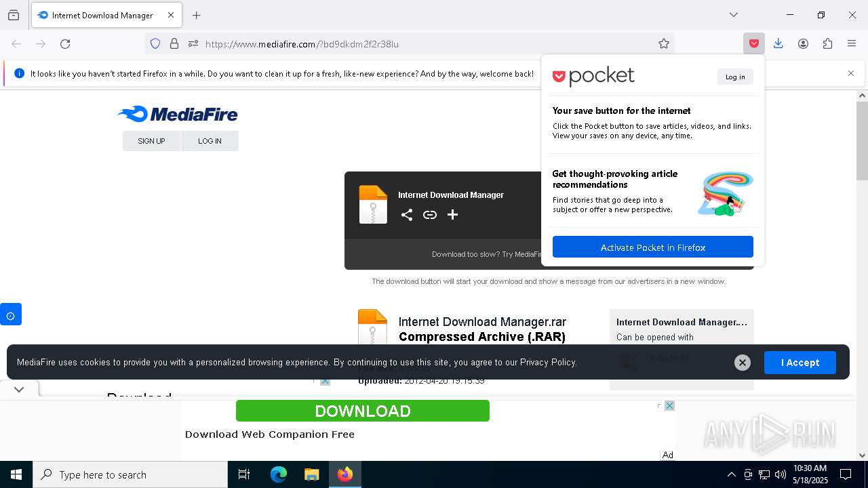This screenshot has width=868, height=488.
Task: Go forward to the next page
Action: coord(41,43)
